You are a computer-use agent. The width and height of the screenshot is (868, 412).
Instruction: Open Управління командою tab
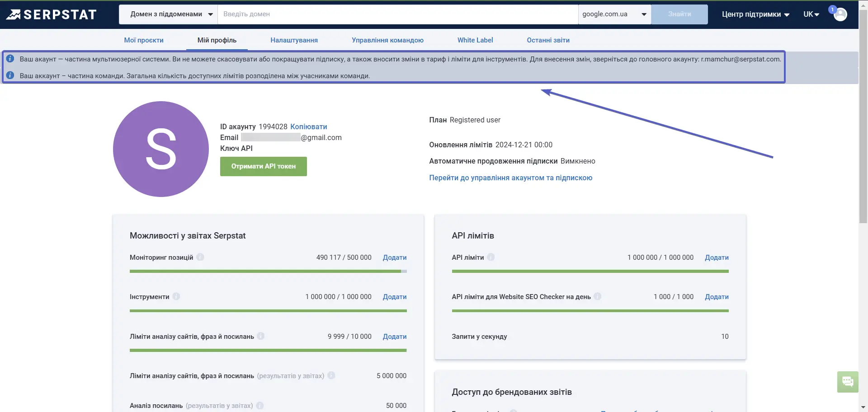coord(387,40)
